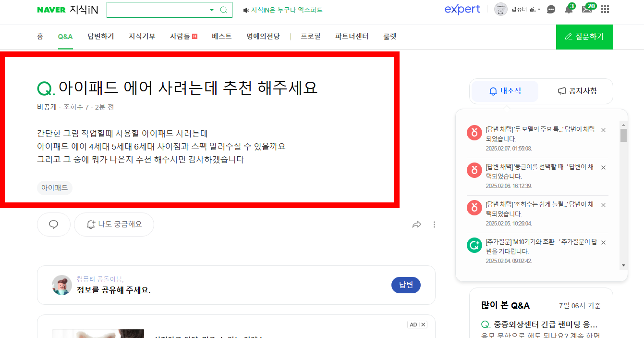Click the notification list scrollbar thumb

pyautogui.click(x=623, y=135)
